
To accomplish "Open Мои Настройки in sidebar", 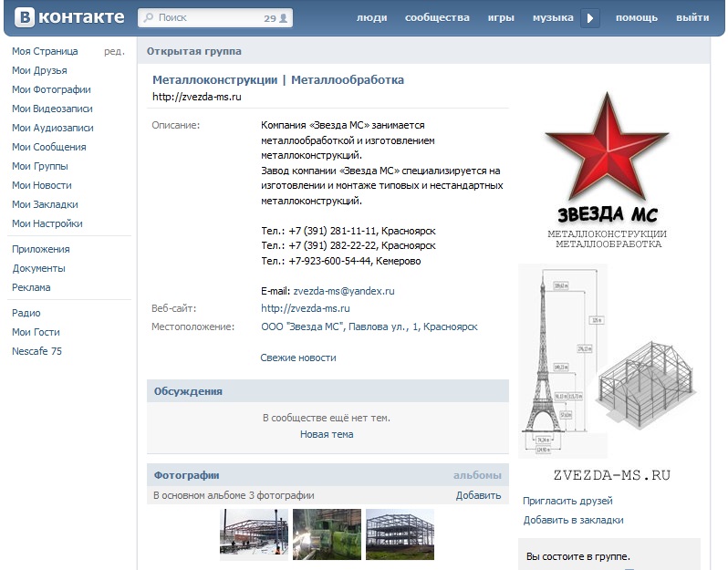I will 47,223.
